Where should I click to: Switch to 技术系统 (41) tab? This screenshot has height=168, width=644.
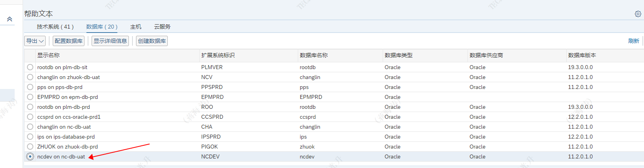[x=55, y=27]
